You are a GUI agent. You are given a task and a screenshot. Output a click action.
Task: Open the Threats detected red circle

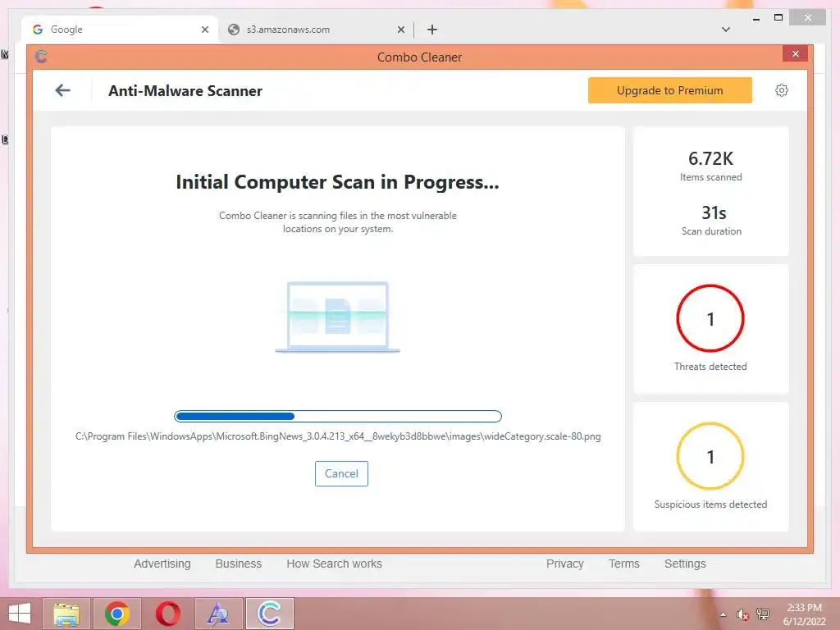point(710,318)
